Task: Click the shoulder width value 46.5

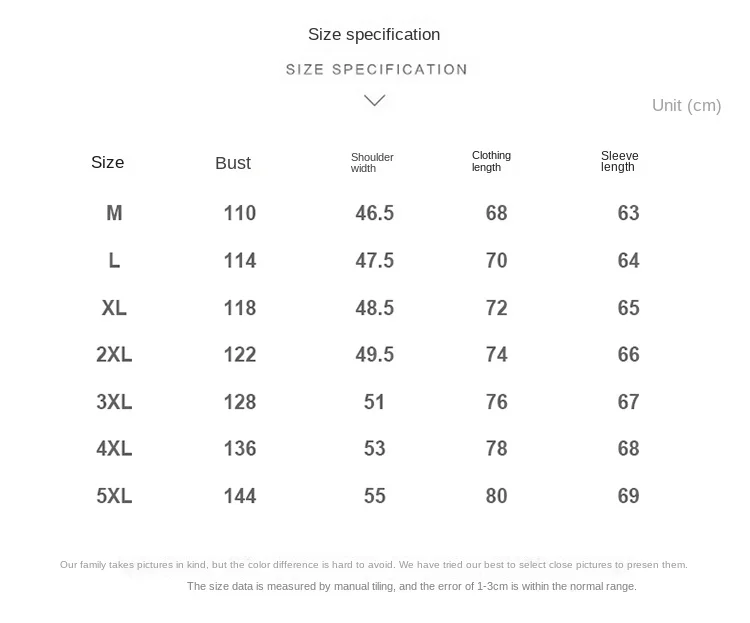Action: 375,213
